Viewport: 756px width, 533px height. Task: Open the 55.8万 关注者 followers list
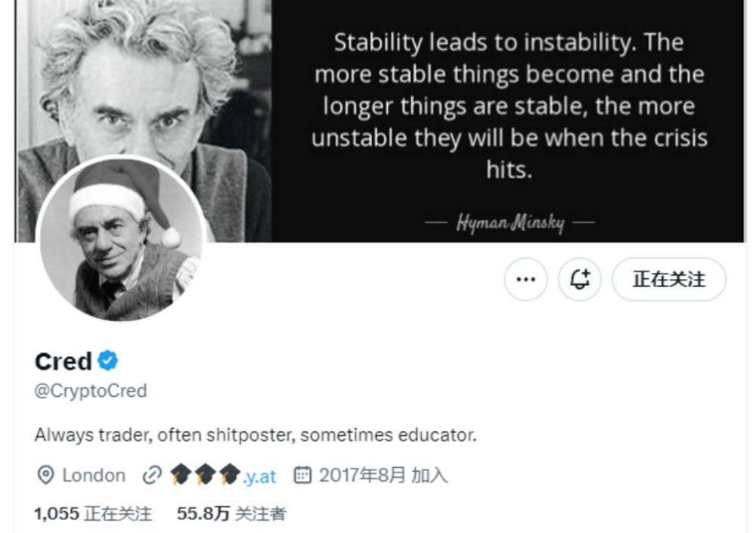(x=231, y=513)
